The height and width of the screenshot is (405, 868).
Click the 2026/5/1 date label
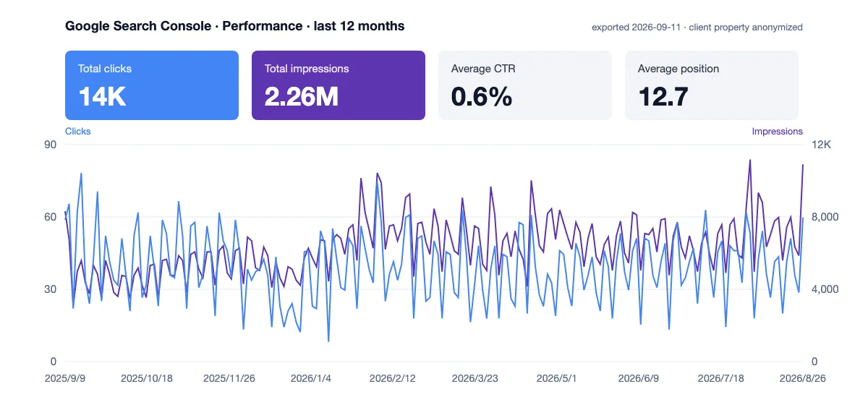point(557,378)
